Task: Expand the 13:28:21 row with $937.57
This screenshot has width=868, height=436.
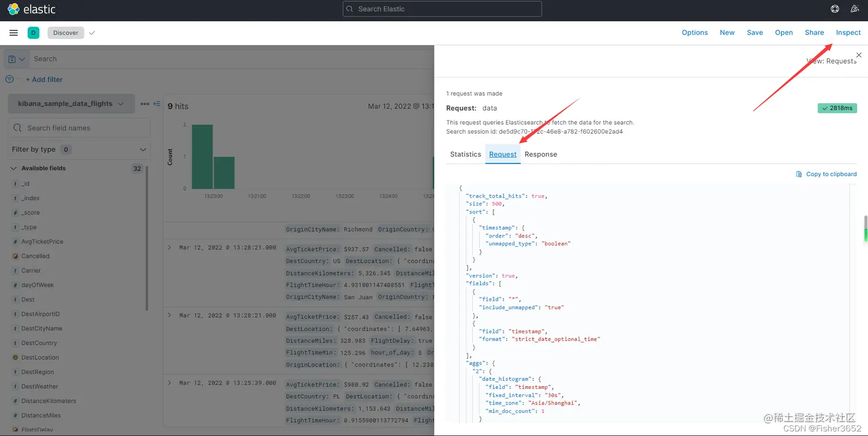Action: [x=169, y=248]
